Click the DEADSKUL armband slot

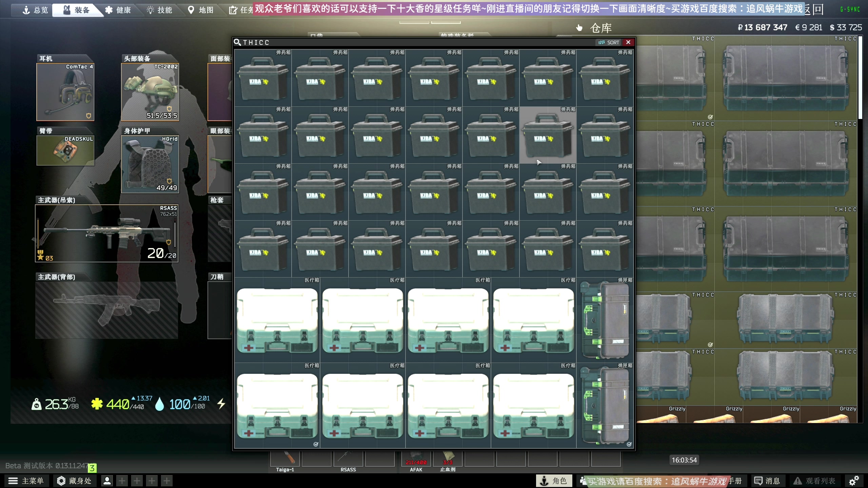click(x=65, y=151)
